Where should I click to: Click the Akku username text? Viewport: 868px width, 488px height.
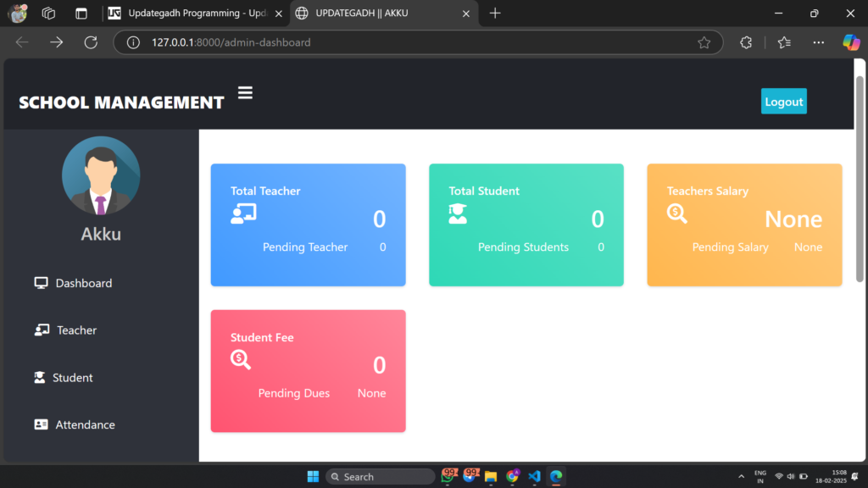[x=101, y=234]
